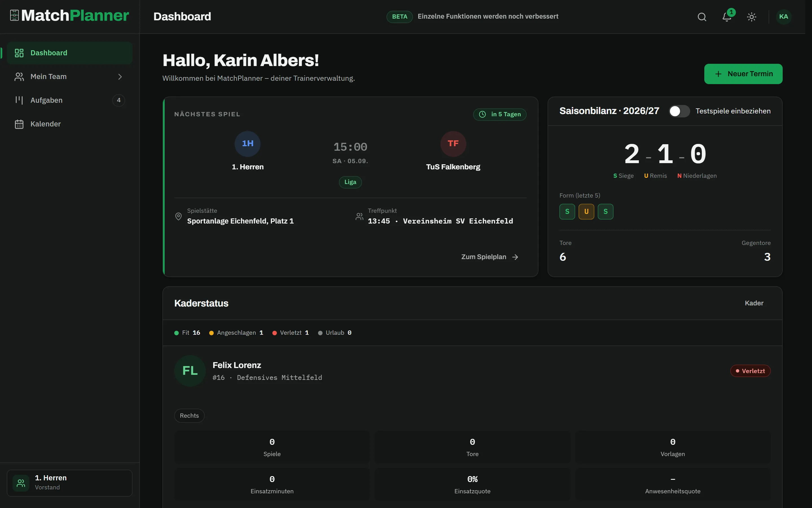Click the Saisonbilanz 2026/27 heading
This screenshot has height=508, width=812.
click(609, 111)
